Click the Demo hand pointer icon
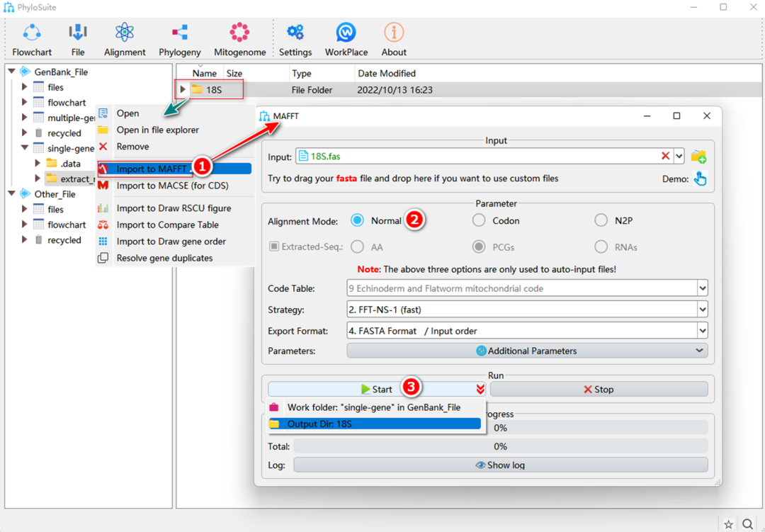The image size is (765, 532). tap(700, 179)
